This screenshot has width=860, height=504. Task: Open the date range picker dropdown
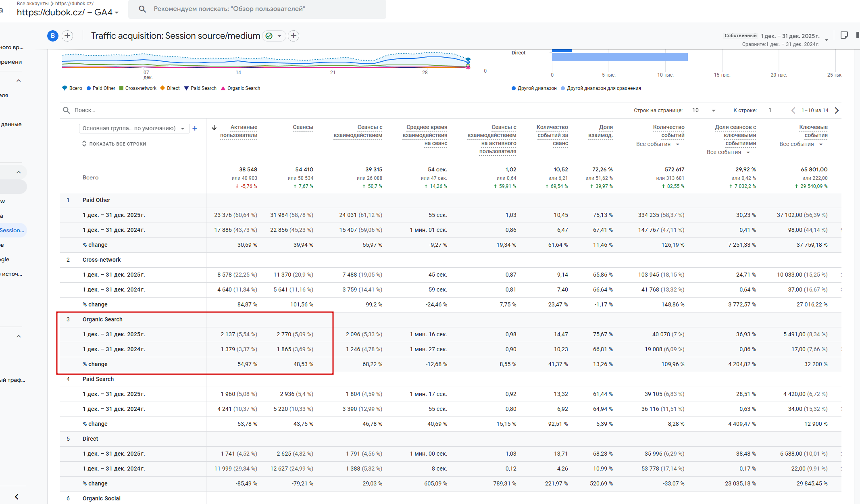point(826,40)
